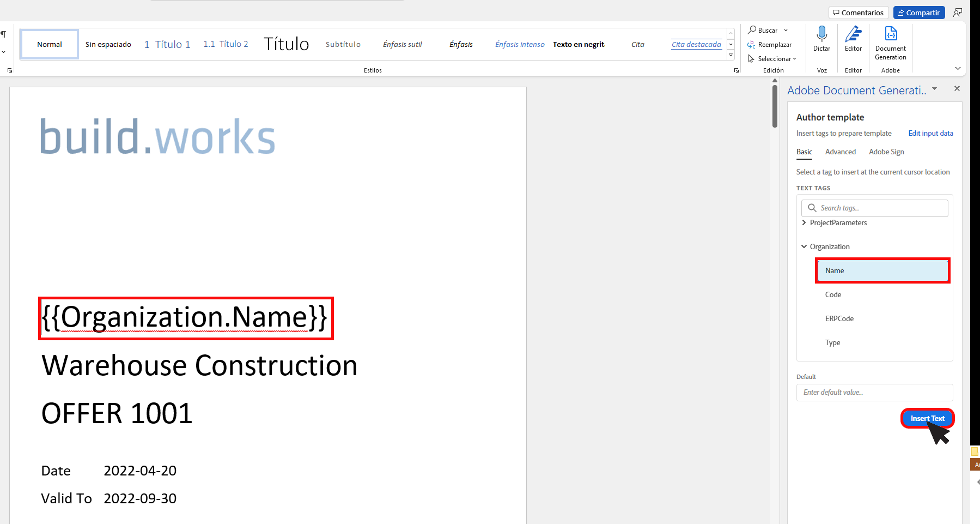Expand the styles gallery More arrow
This screenshot has height=524, width=980.
(x=731, y=55)
